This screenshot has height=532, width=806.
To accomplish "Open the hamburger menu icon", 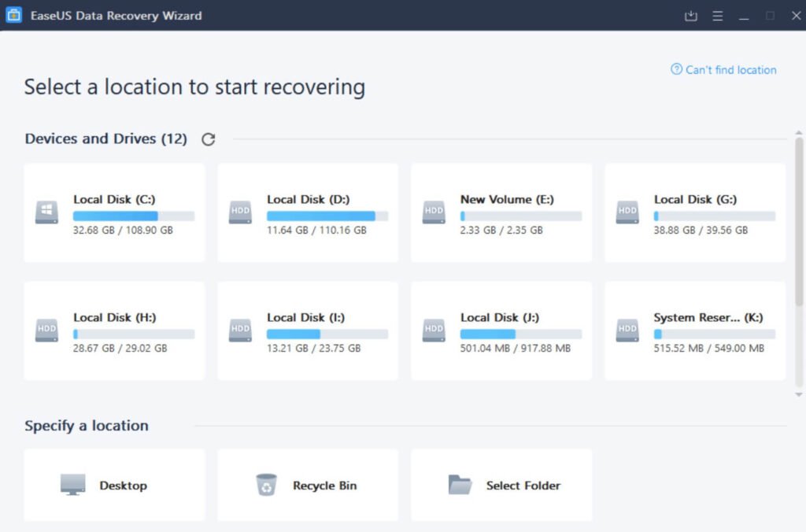I will tap(718, 16).
